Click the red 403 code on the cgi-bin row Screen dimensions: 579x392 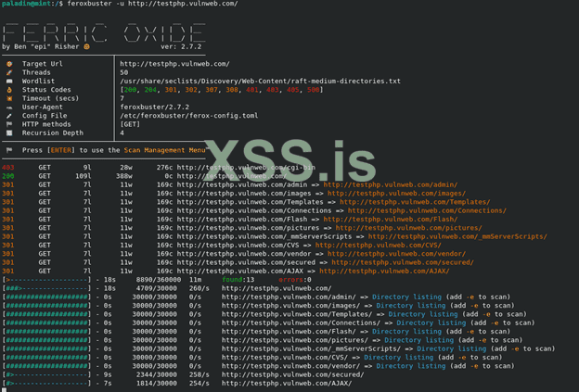coord(8,168)
